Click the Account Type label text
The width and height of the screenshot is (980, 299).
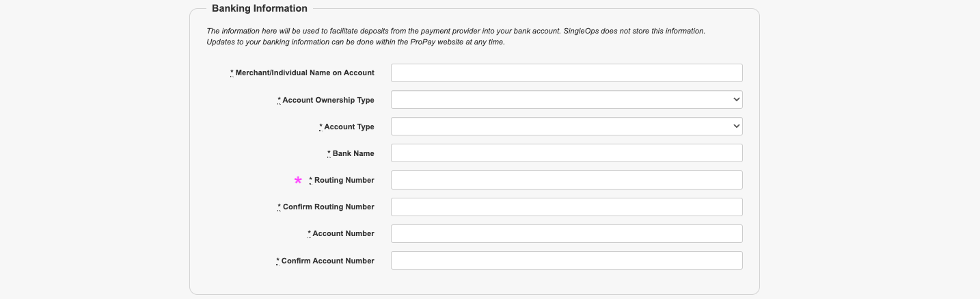point(349,127)
